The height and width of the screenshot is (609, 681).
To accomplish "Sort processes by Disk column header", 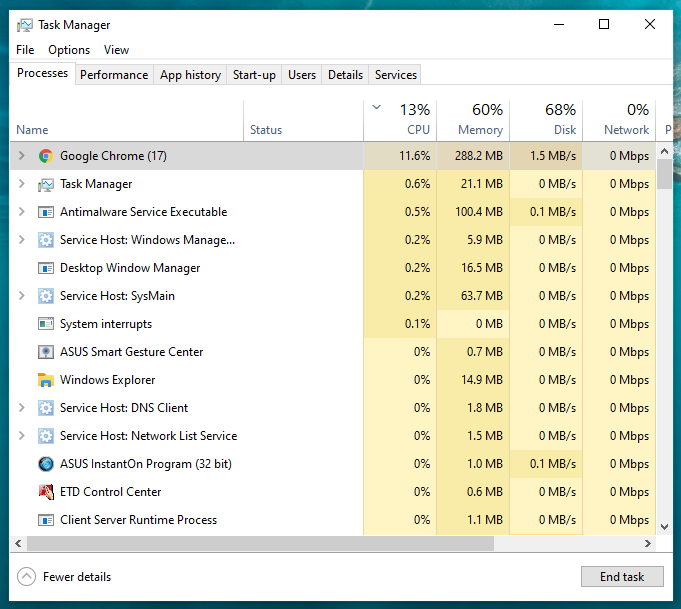I will [x=546, y=121].
